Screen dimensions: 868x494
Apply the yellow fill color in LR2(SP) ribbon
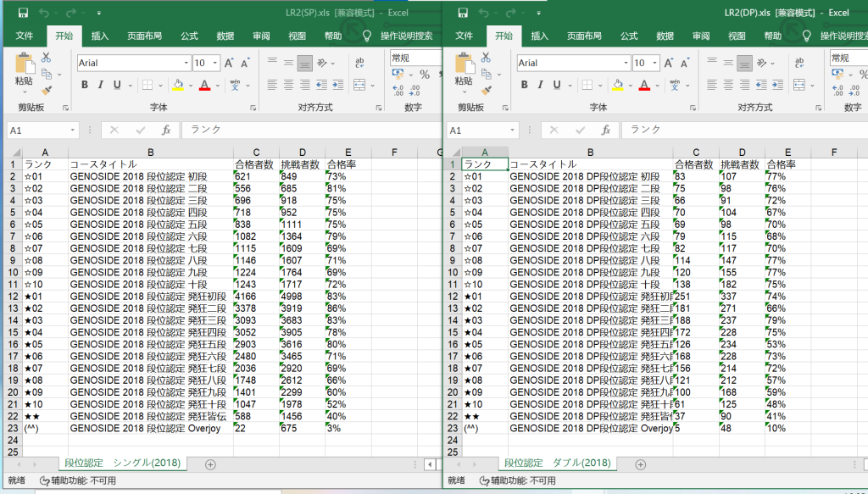[x=178, y=86]
